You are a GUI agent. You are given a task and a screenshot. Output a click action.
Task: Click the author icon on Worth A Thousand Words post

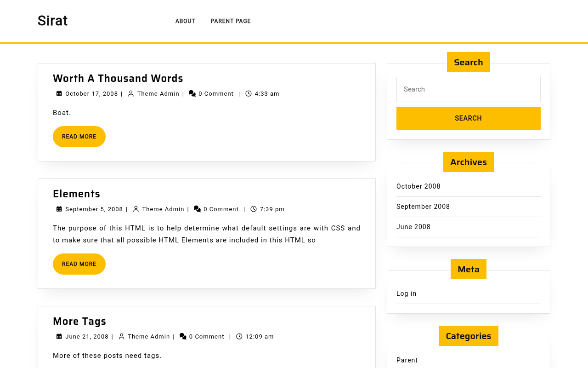(131, 94)
